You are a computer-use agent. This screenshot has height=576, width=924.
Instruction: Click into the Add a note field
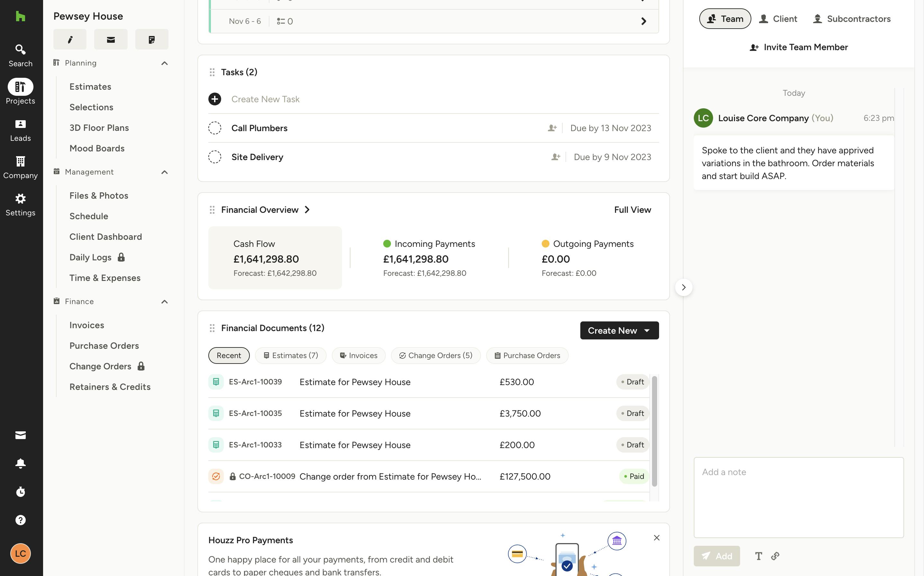coord(798,497)
